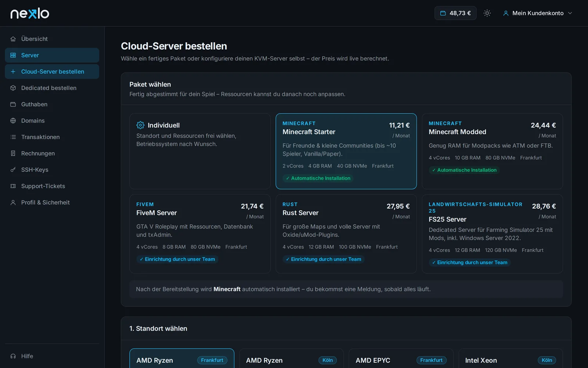This screenshot has width=588, height=368.
Task: Open Hilfe link in sidebar
Action: click(52, 356)
